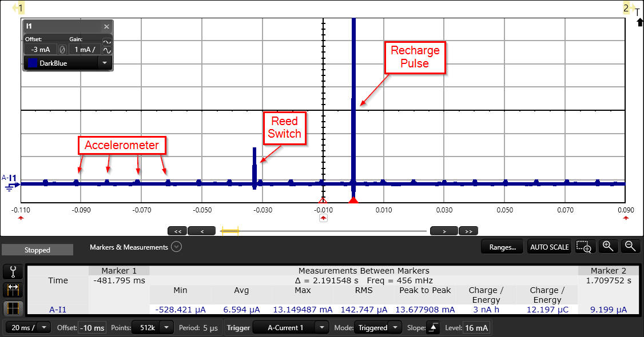Click the AUTO SCALE button
This screenshot has height=337, width=644.
548,246
